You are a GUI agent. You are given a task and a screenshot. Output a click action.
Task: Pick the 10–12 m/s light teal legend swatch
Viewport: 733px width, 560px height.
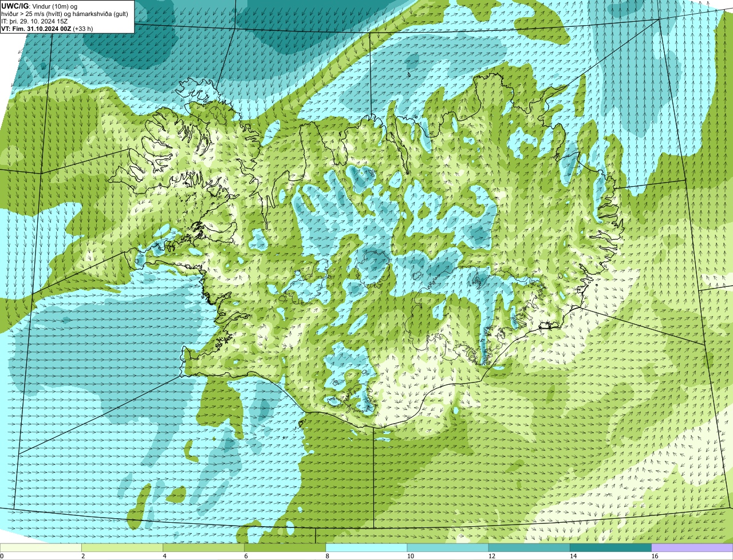pos(448,547)
